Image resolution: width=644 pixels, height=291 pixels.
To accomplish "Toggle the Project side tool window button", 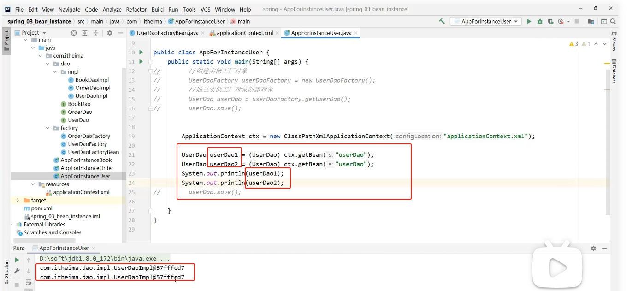I will tap(6, 41).
